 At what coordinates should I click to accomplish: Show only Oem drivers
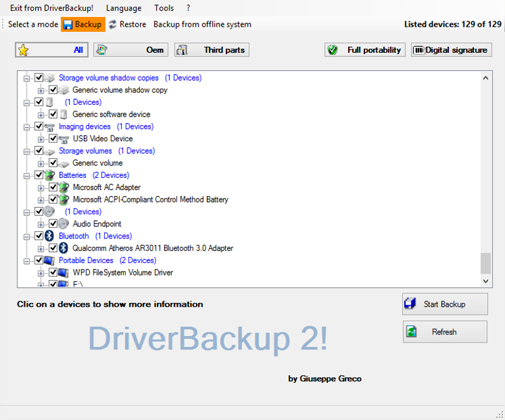(x=131, y=50)
